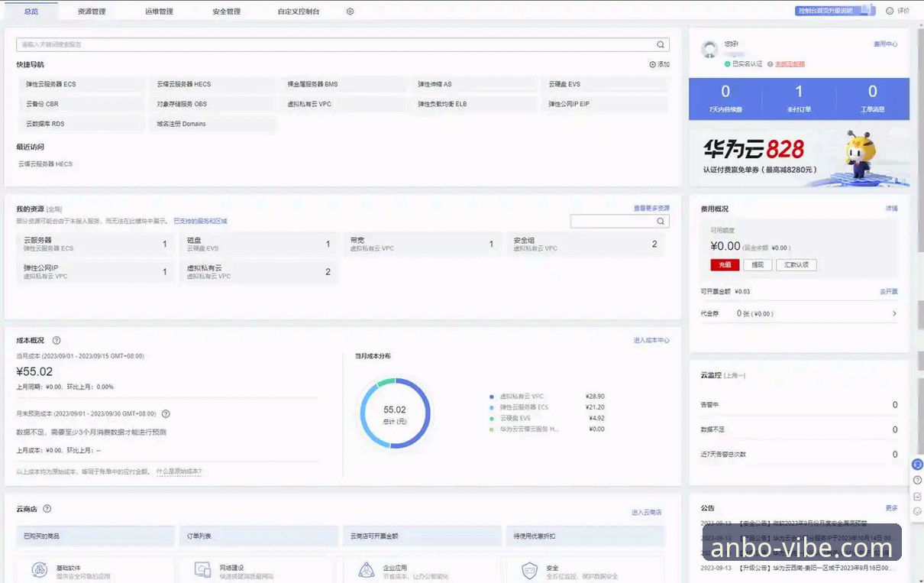Open 裸金属服务器 BMS shortcut
This screenshot has height=583, width=924.
tap(342, 84)
